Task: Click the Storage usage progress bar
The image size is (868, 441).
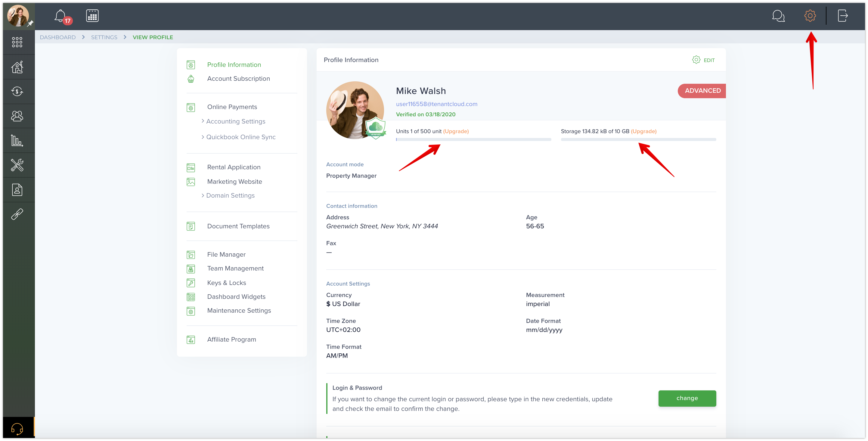Action: 638,139
